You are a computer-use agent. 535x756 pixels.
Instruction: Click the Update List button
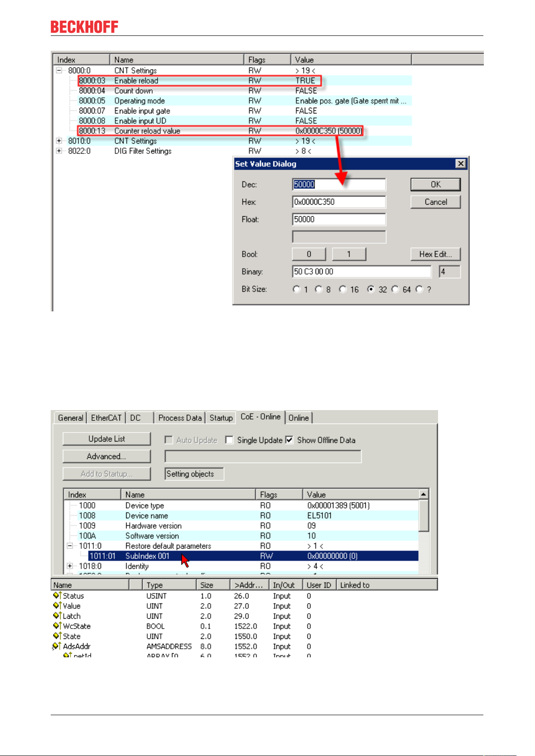(x=106, y=439)
